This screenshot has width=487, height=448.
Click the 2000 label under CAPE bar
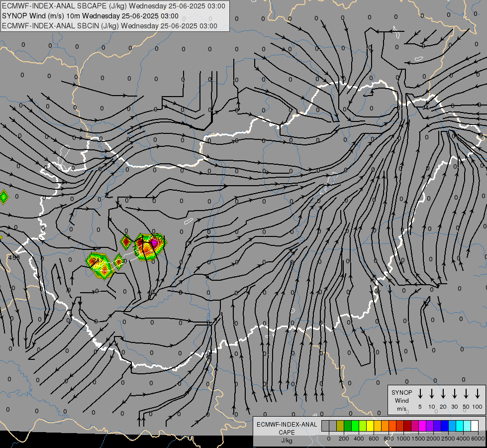point(433,439)
